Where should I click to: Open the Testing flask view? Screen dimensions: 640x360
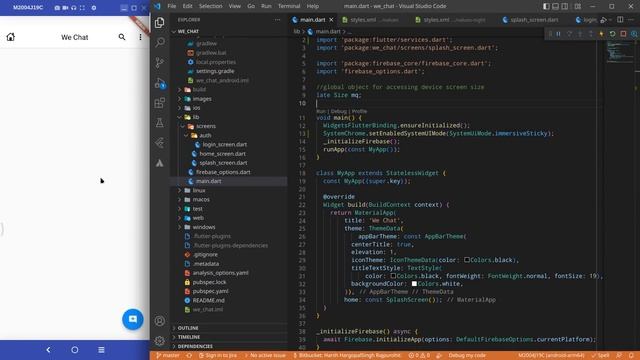pos(160,122)
